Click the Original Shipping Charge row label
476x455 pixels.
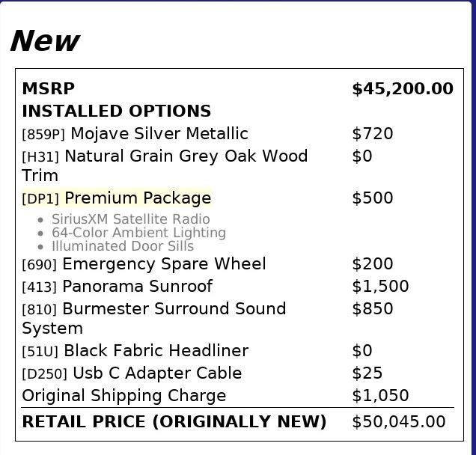pos(123,396)
